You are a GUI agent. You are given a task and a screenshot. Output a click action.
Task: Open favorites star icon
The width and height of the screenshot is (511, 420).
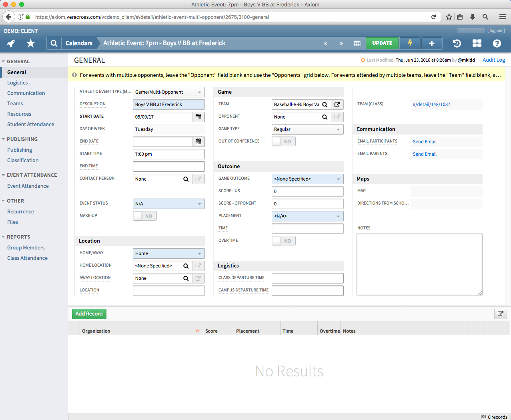click(31, 43)
